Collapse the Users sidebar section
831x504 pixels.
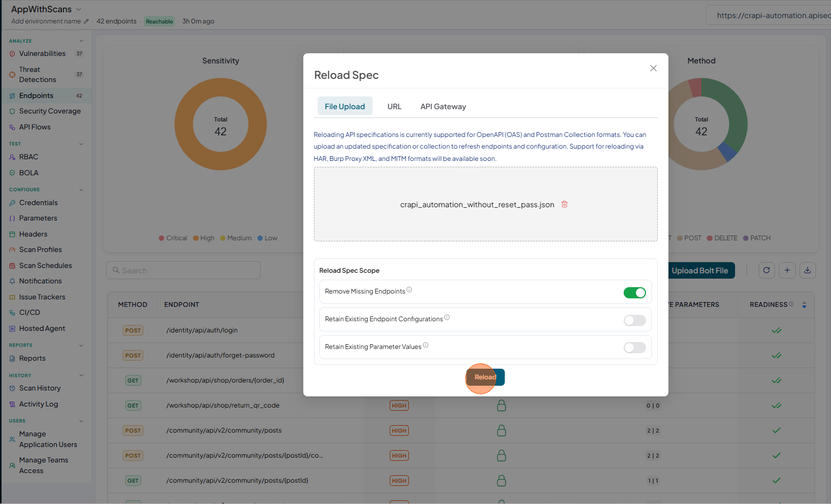coord(81,421)
